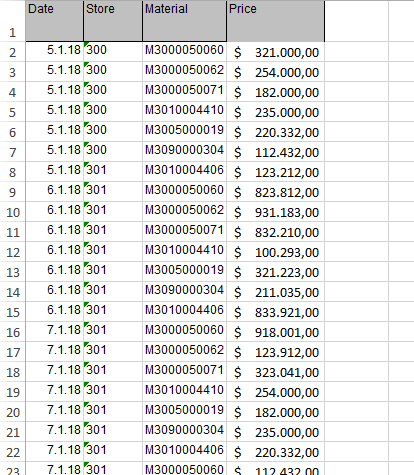The height and width of the screenshot is (475, 414).
Task: Click row header number 22
Action: [13, 452]
